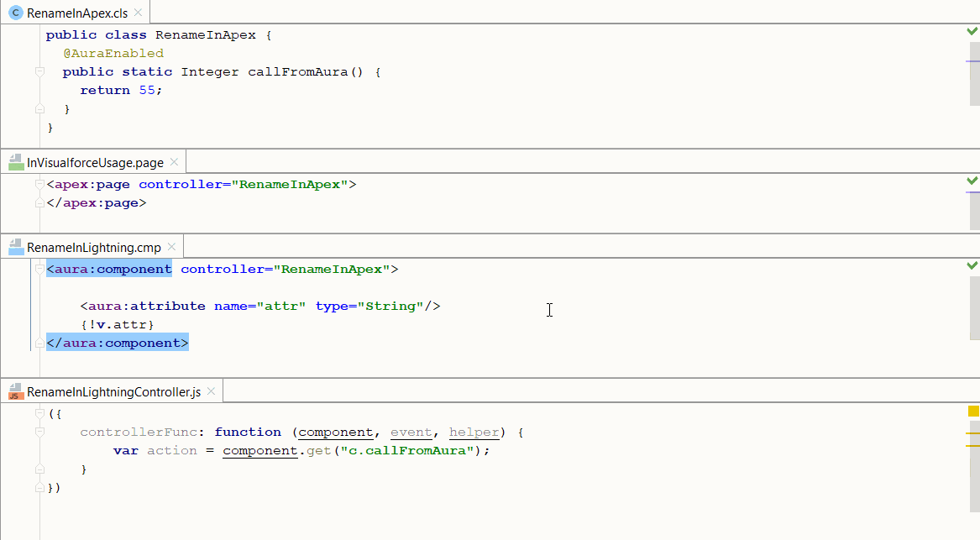Click the component file icon on RenameInLightning.cmp tab
The image size is (980, 540).
click(x=16, y=248)
